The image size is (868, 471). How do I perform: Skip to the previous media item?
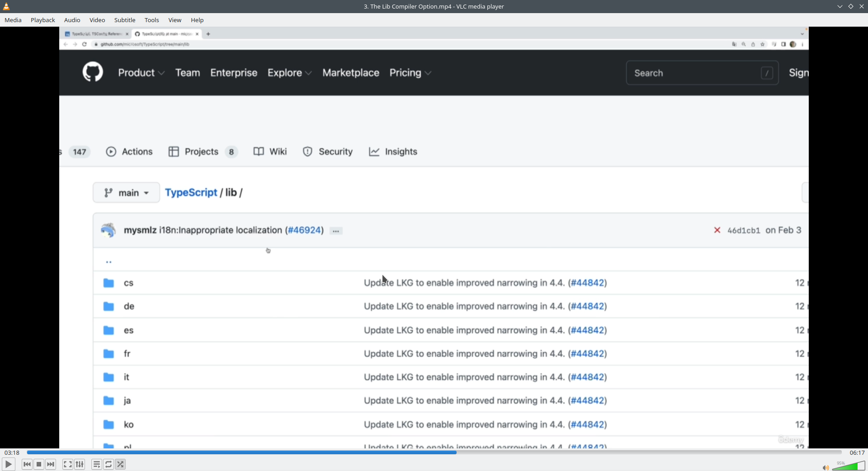[x=27, y=464]
